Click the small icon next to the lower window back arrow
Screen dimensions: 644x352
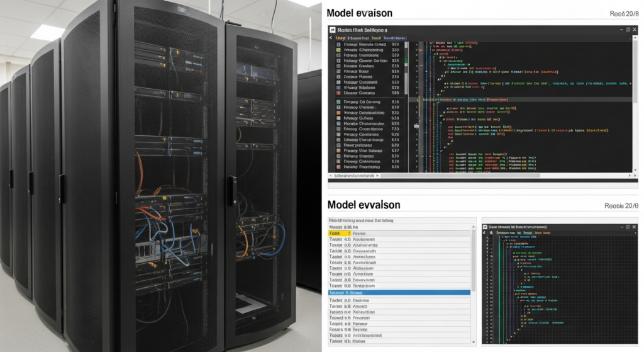(491, 233)
